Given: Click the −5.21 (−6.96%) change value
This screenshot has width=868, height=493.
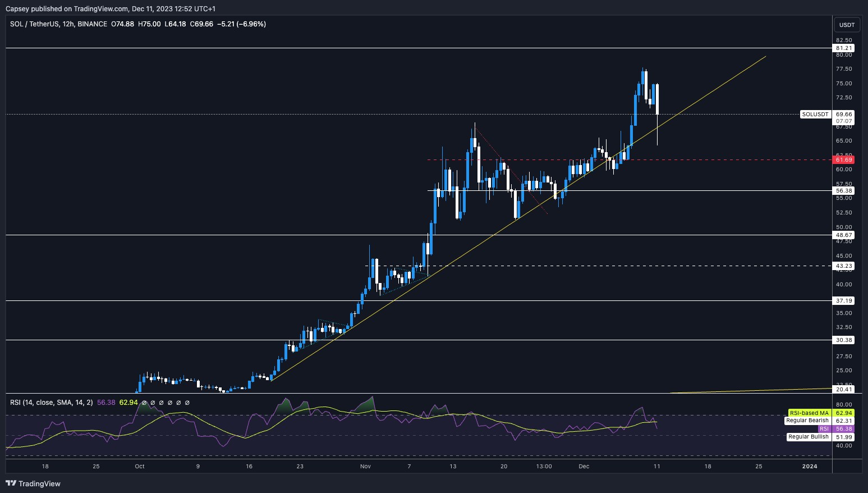Looking at the screenshot, I should (x=241, y=24).
